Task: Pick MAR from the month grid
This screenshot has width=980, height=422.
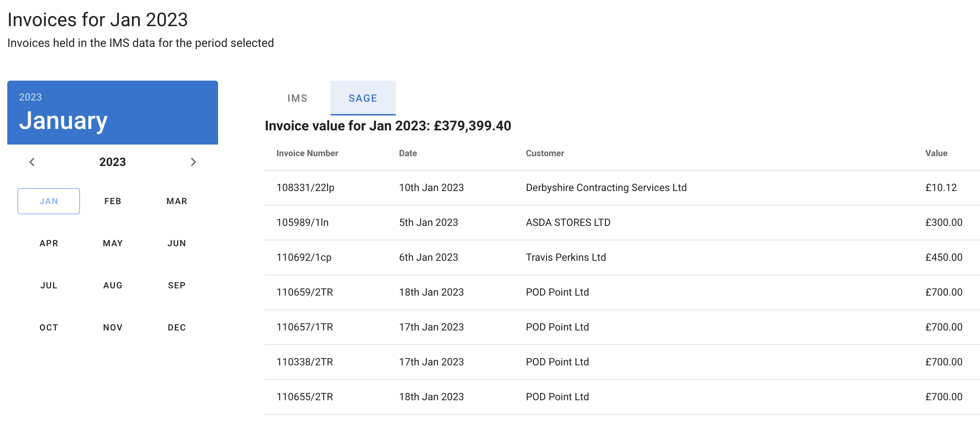Action: [x=177, y=201]
